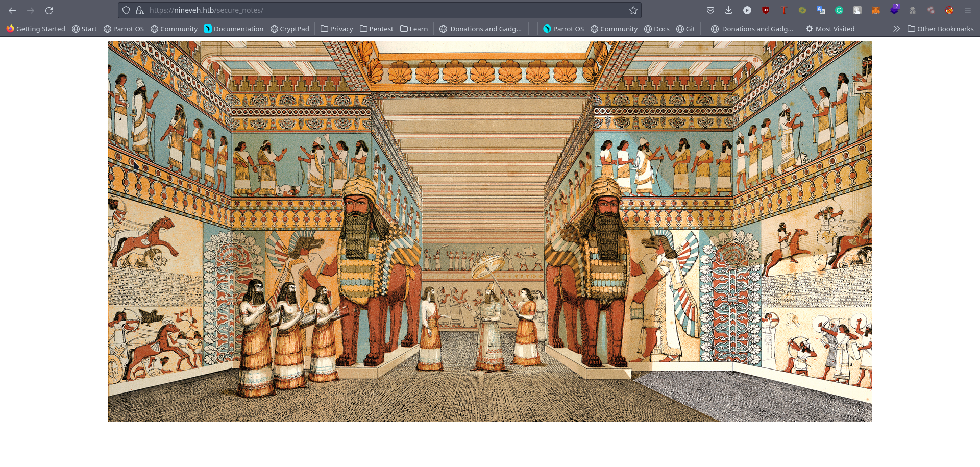Click the pointing hand extension icon
The width and height of the screenshot is (980, 467).
tap(857, 10)
